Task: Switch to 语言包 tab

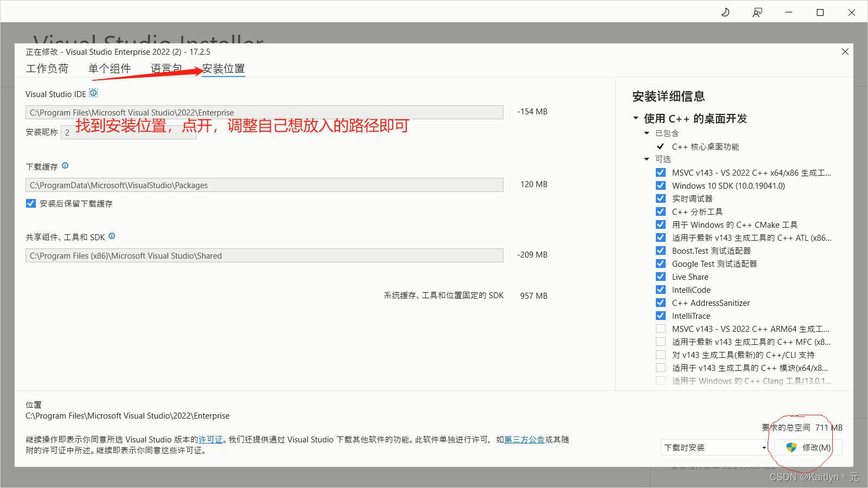Action: (166, 68)
